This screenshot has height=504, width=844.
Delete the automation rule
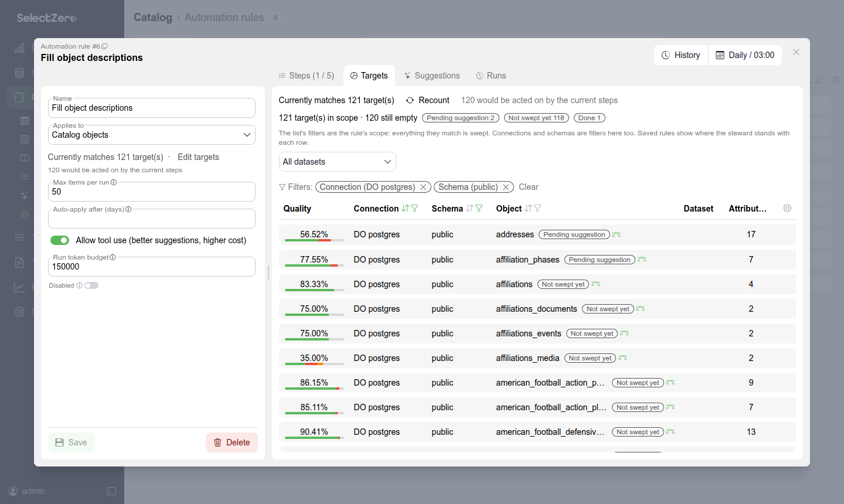click(x=232, y=442)
